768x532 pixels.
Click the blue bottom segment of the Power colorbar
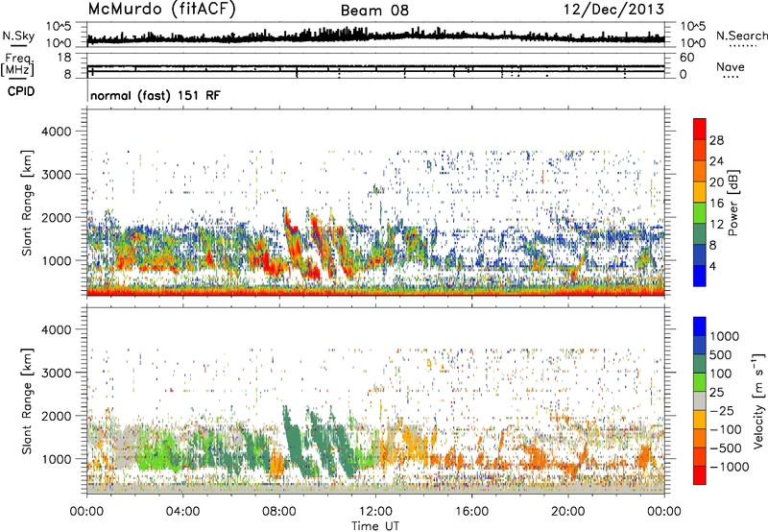point(700,276)
